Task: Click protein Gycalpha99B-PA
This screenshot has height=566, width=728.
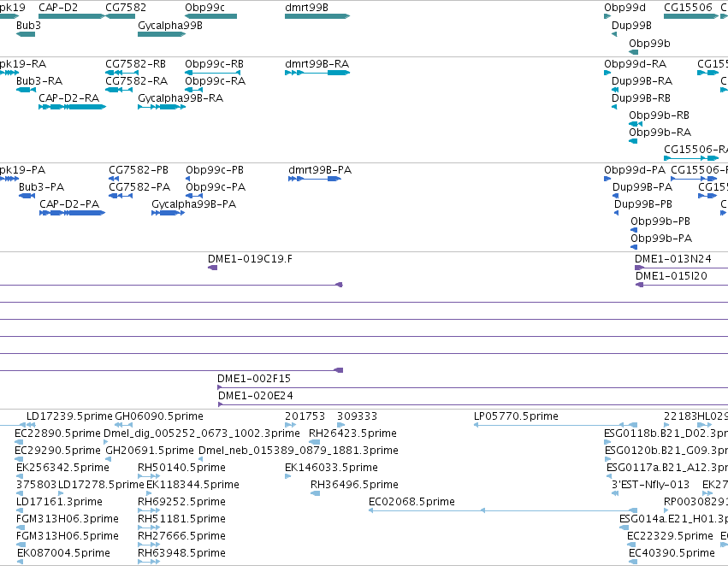Action: pos(168,213)
